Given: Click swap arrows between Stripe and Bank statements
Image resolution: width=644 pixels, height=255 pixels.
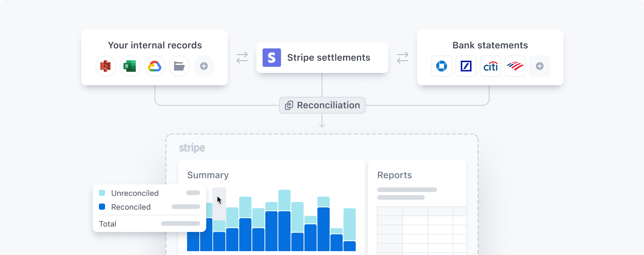Looking at the screenshot, I should pyautogui.click(x=402, y=58).
